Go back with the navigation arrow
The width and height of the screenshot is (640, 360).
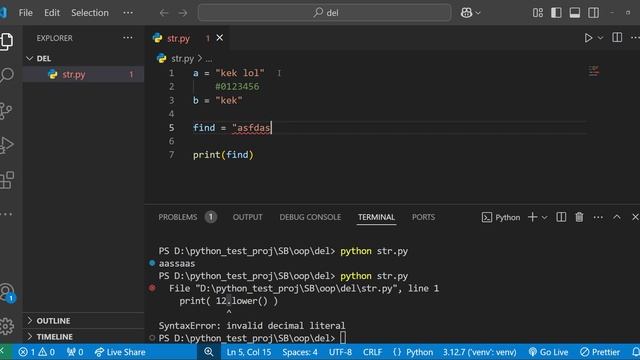(x=164, y=13)
